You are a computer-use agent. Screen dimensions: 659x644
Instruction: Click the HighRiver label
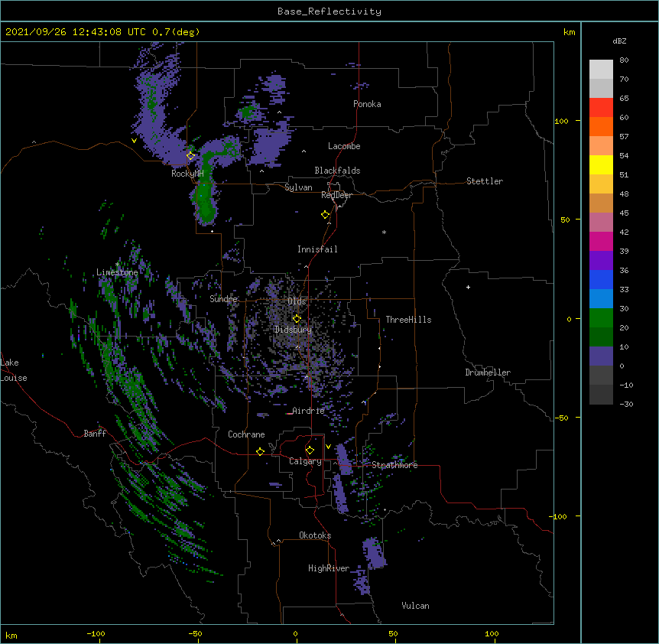click(x=329, y=568)
